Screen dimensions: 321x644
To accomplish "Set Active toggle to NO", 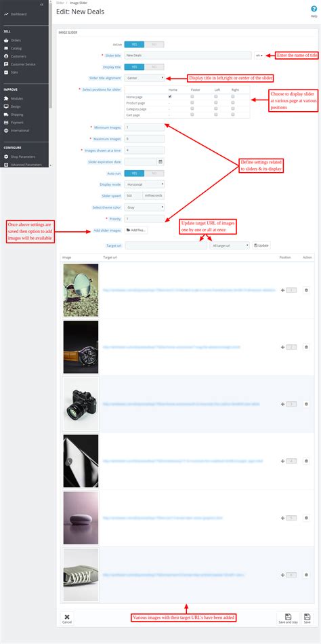I will pos(154,44).
